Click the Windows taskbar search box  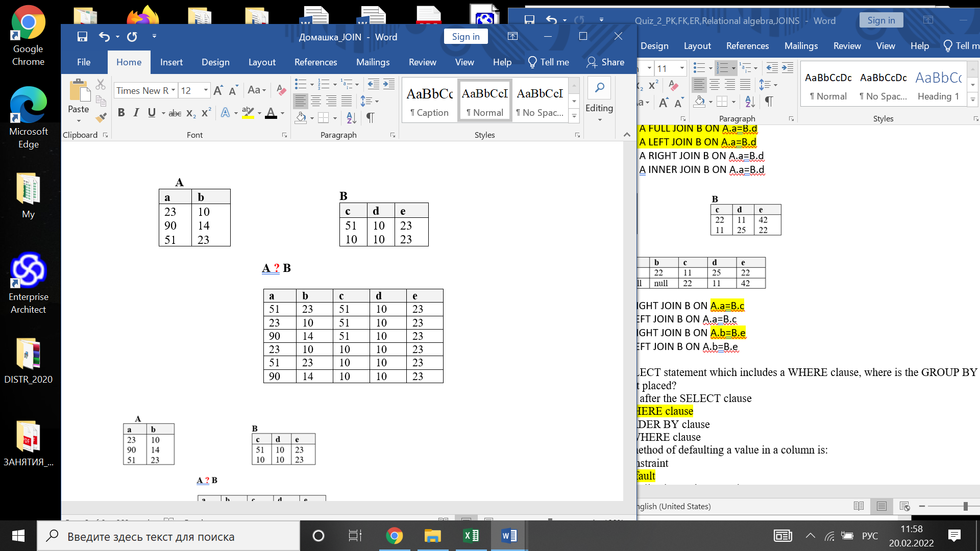click(x=168, y=536)
